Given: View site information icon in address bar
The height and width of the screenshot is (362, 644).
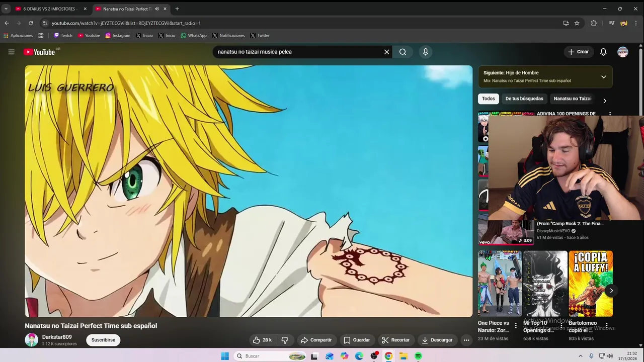Looking at the screenshot, I should (x=45, y=23).
